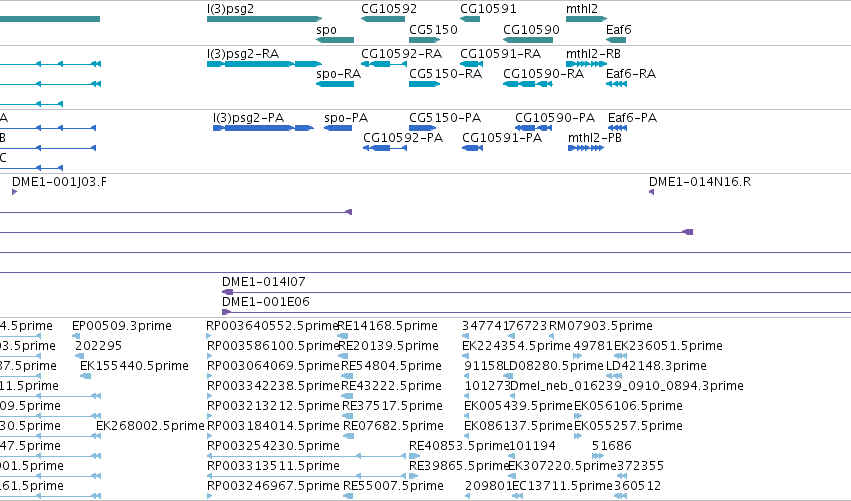The height and width of the screenshot is (501, 851).
Task: Select the l(3)psg2 gene label
Action: tap(230, 9)
